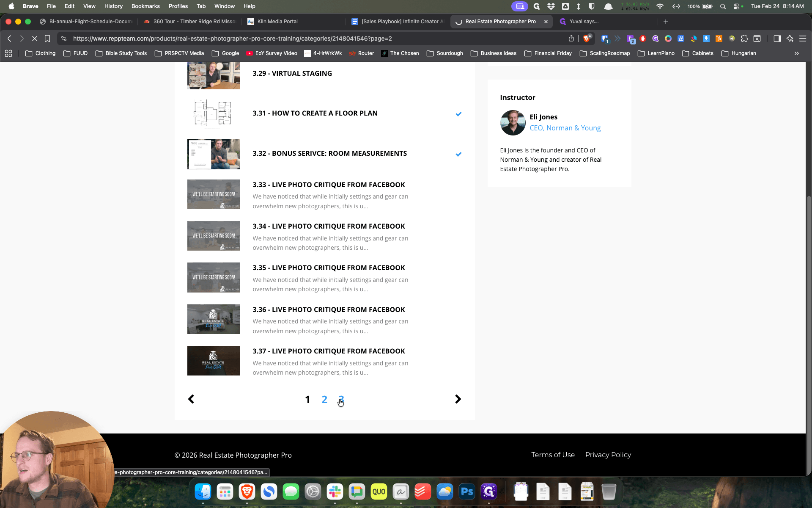Click Eli Jones instructor avatar
This screenshot has height=508, width=812.
click(513, 123)
